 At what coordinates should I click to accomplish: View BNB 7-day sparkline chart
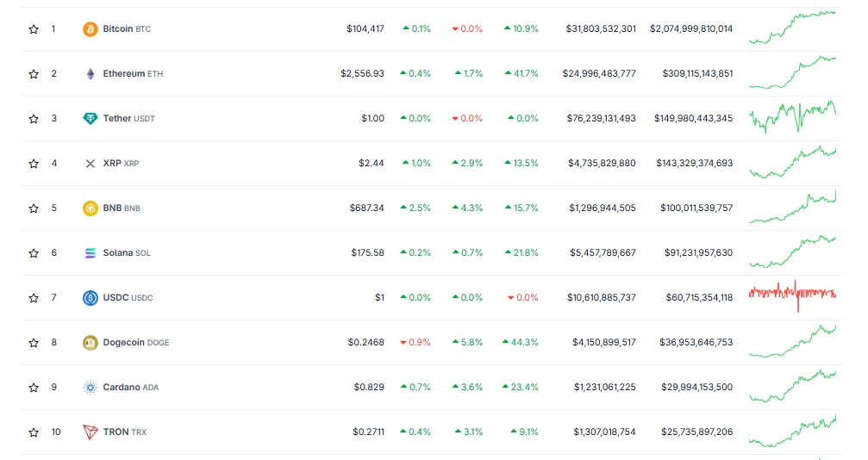[x=793, y=207]
